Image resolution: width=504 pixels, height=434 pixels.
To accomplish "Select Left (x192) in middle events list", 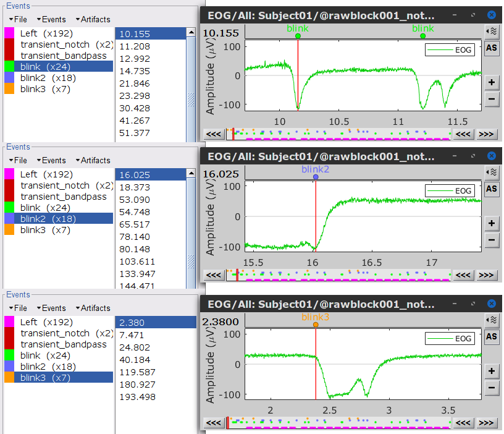I will (x=37, y=174).
